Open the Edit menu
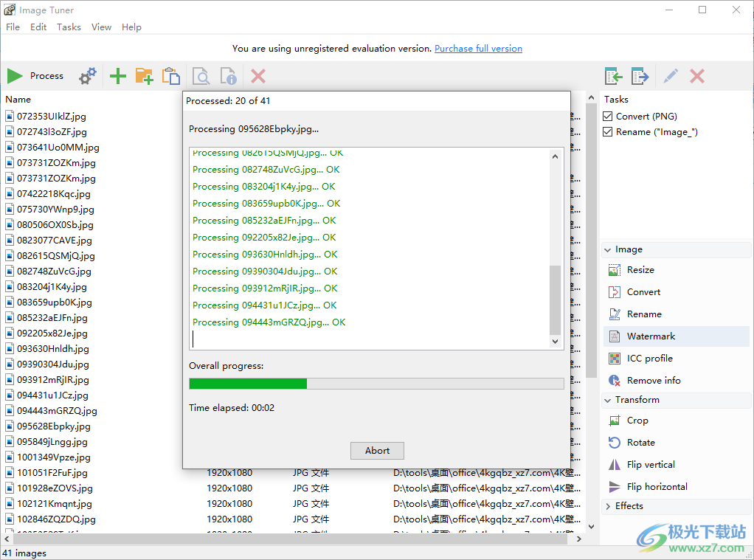 tap(38, 27)
